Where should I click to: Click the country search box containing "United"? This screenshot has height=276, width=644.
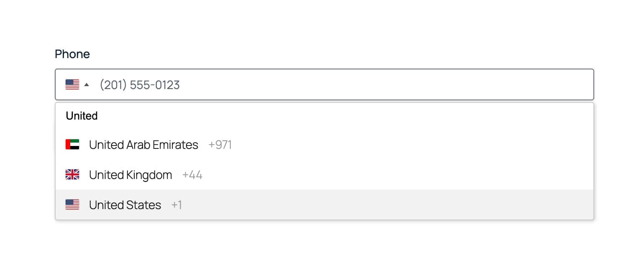[x=325, y=116]
